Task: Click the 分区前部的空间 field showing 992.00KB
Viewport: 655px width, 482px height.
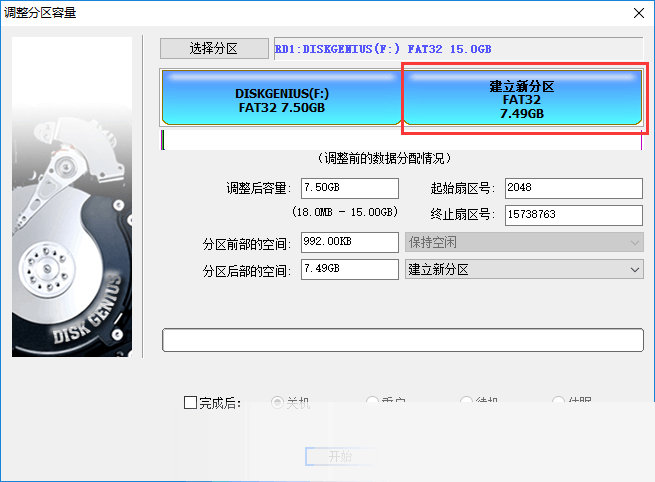Action: point(350,242)
